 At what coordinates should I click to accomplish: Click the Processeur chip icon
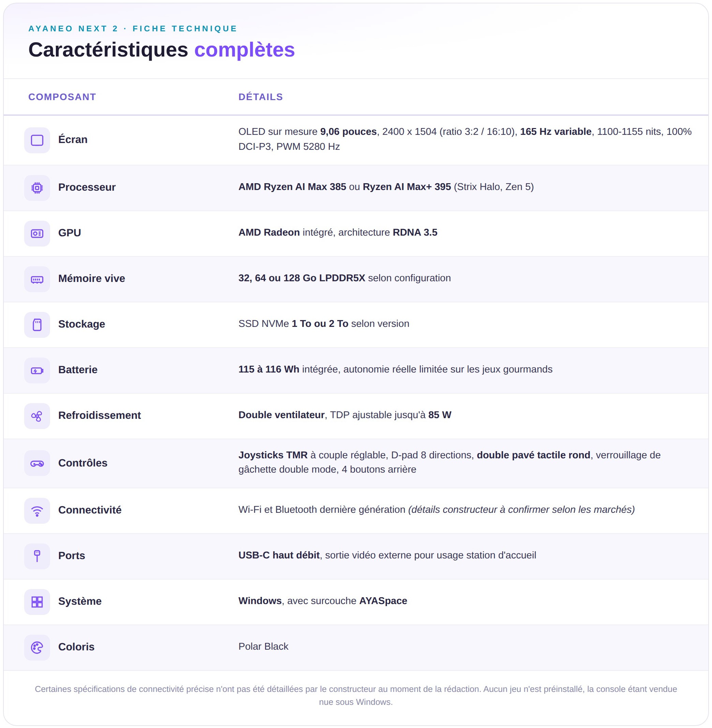point(37,188)
